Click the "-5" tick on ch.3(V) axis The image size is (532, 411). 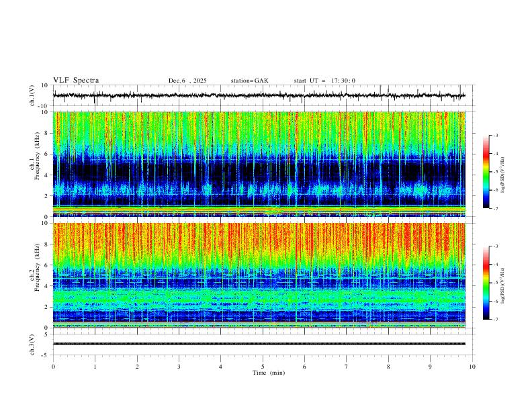46,355
